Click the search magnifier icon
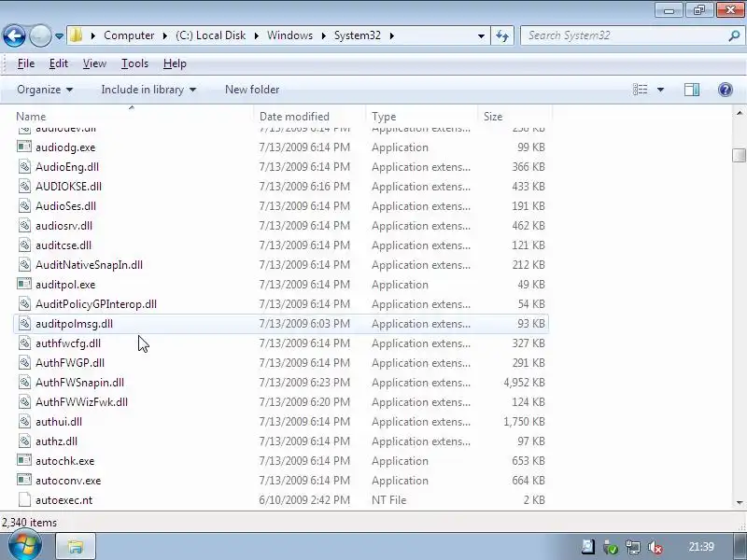 735,35
